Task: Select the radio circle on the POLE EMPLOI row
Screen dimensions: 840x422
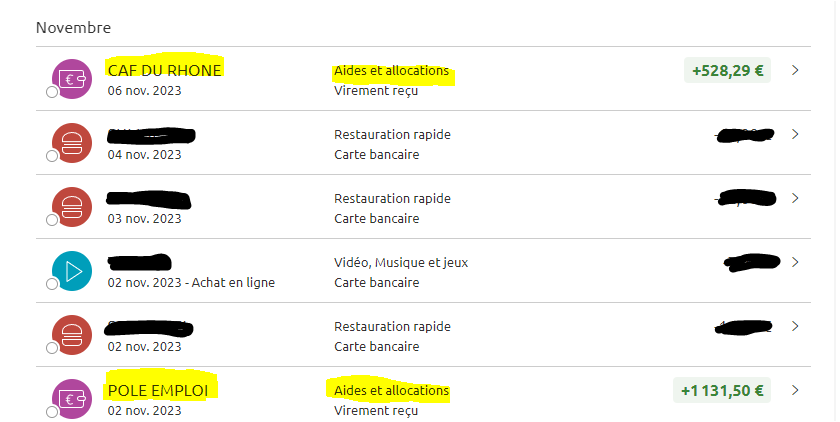Action: (52, 412)
